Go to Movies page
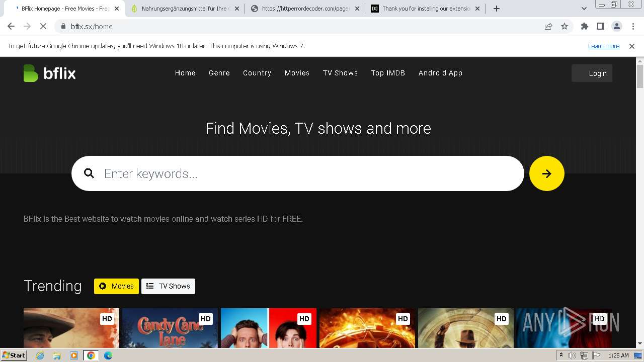 297,73
